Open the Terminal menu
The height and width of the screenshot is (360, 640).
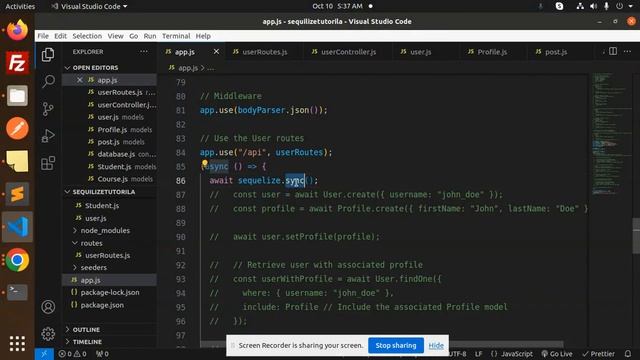tap(176, 36)
